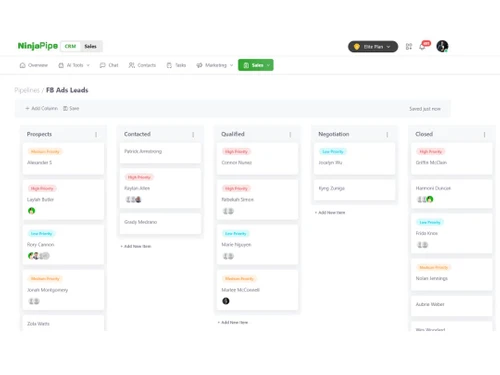500x375 pixels.
Task: Open the Nolan Jennings card
Action: [452, 274]
